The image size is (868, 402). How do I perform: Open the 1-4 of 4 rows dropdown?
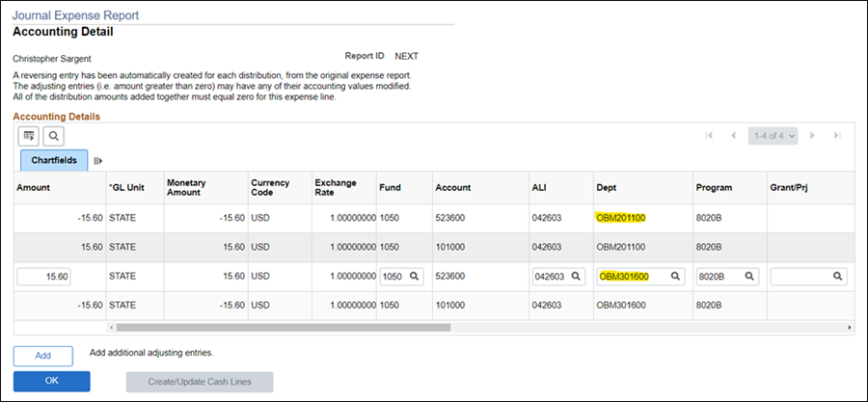click(x=773, y=136)
